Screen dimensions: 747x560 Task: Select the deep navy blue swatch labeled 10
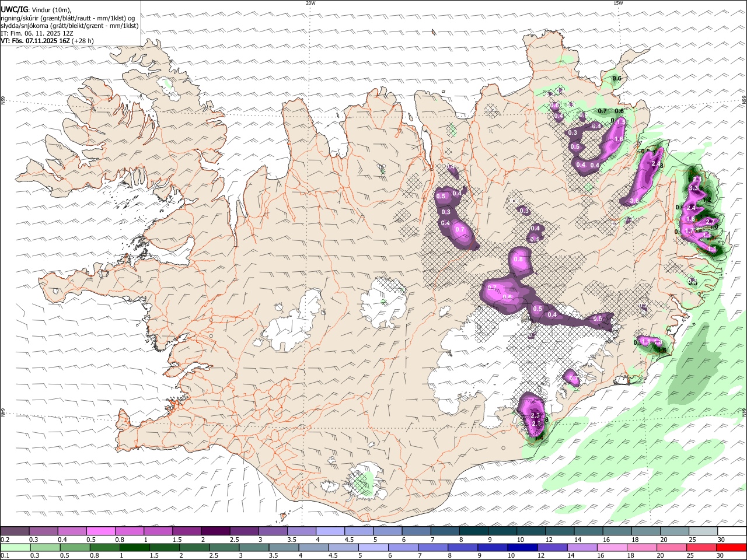[521, 548]
